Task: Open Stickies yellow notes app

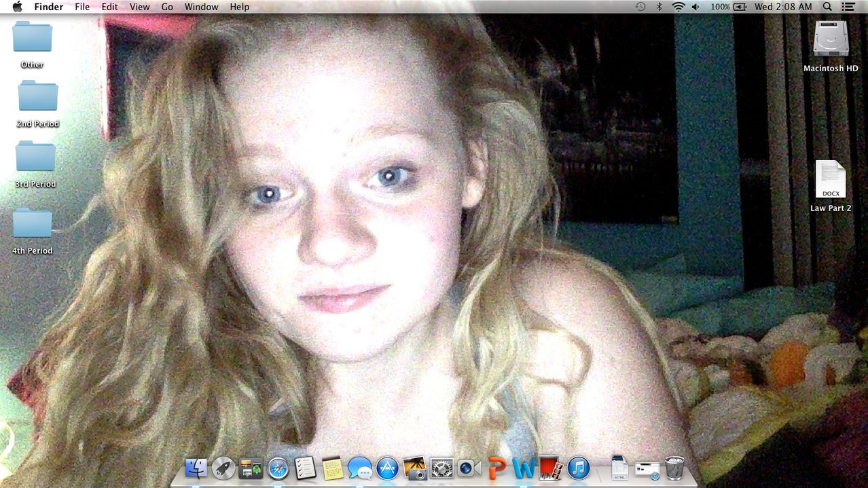Action: tap(333, 468)
